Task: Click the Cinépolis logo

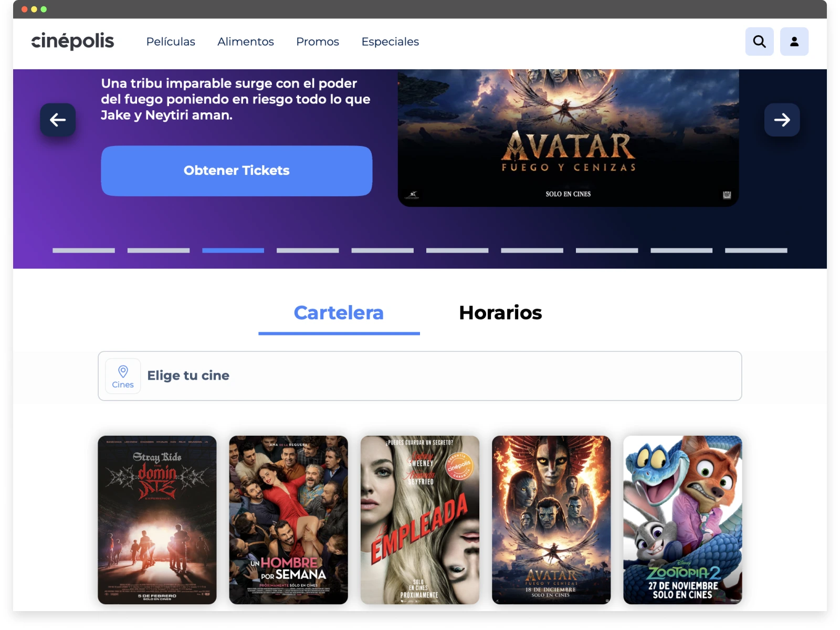Action: [72, 41]
